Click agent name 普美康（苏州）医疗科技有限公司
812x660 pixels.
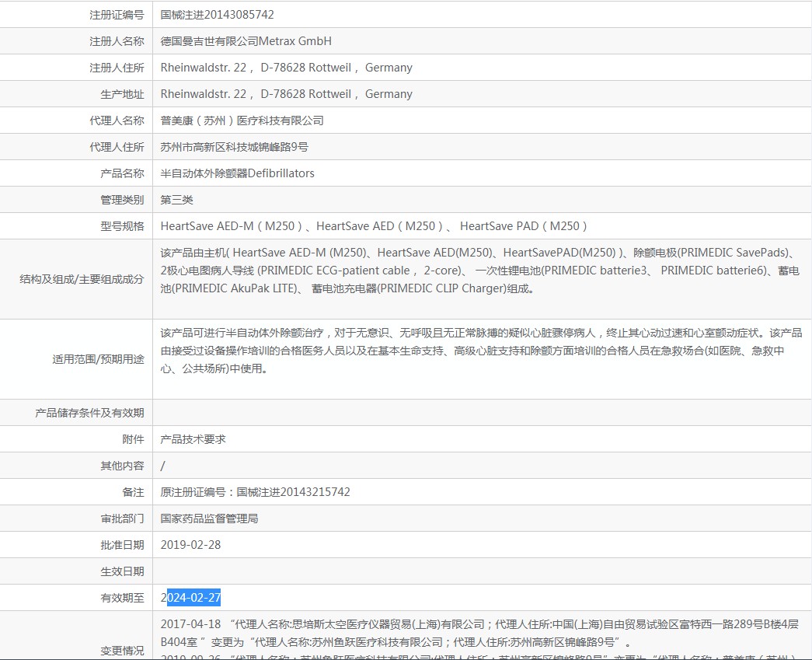pyautogui.click(x=242, y=120)
